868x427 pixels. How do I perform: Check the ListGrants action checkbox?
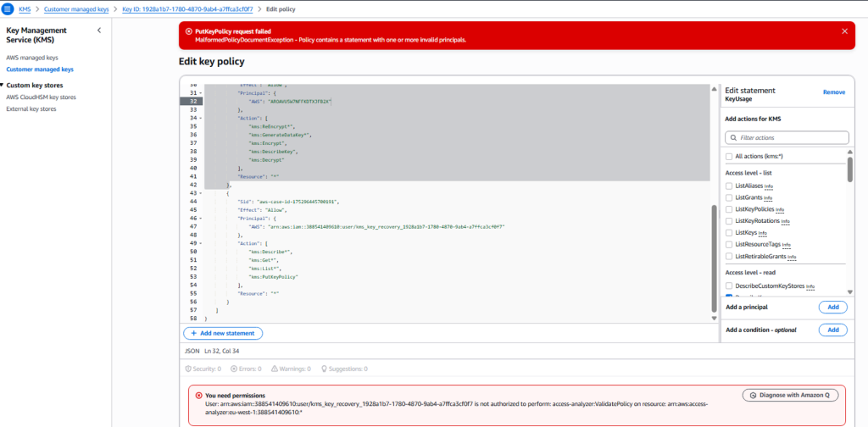pyautogui.click(x=729, y=197)
